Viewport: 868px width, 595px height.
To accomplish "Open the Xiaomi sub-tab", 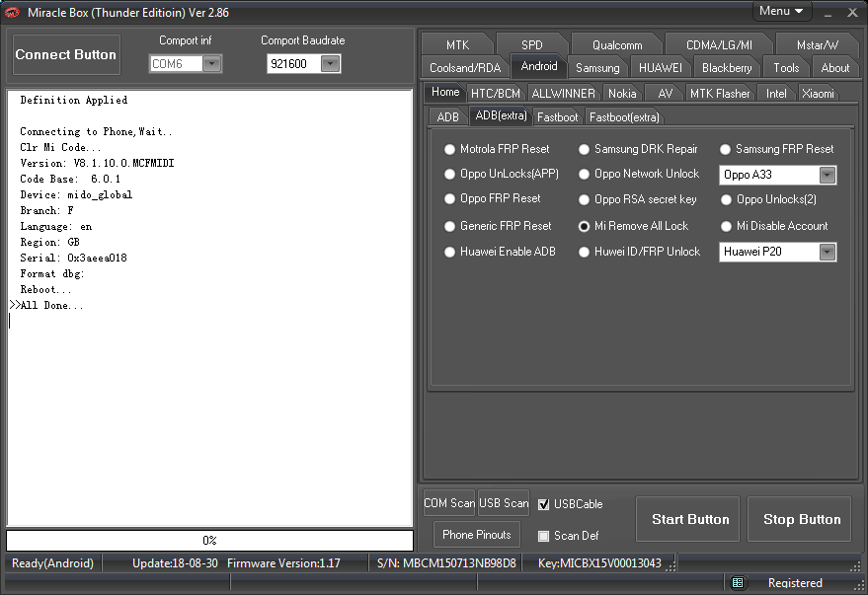I will pos(818,94).
